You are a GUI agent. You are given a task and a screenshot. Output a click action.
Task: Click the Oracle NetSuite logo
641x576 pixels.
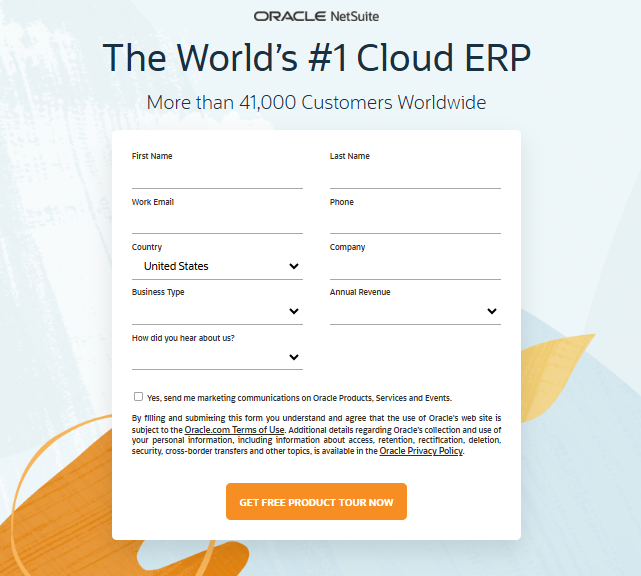click(x=316, y=16)
